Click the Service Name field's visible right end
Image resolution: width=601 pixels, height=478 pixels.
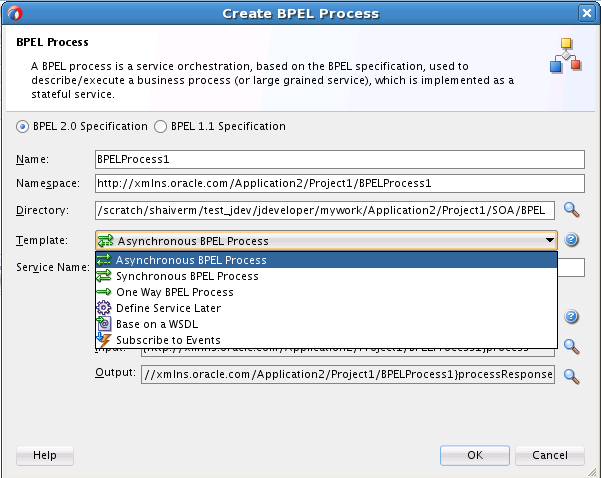coord(571,267)
